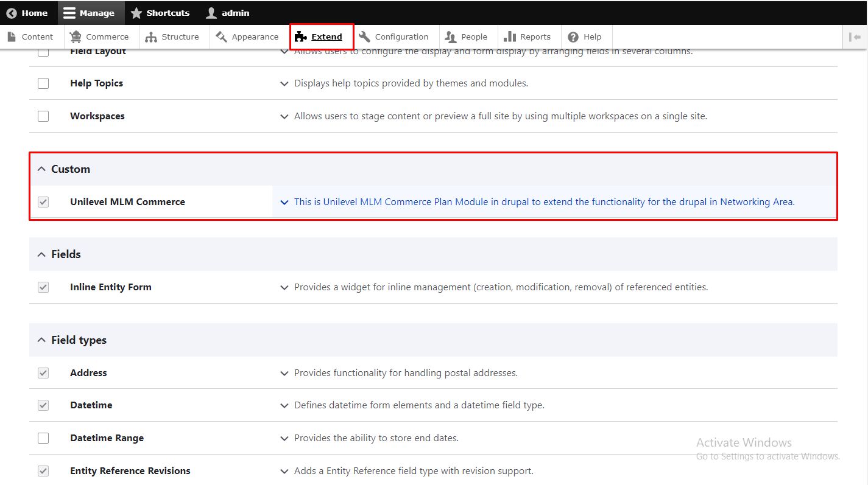The image size is (868, 485).
Task: Collapse the Field types section
Action: point(41,340)
